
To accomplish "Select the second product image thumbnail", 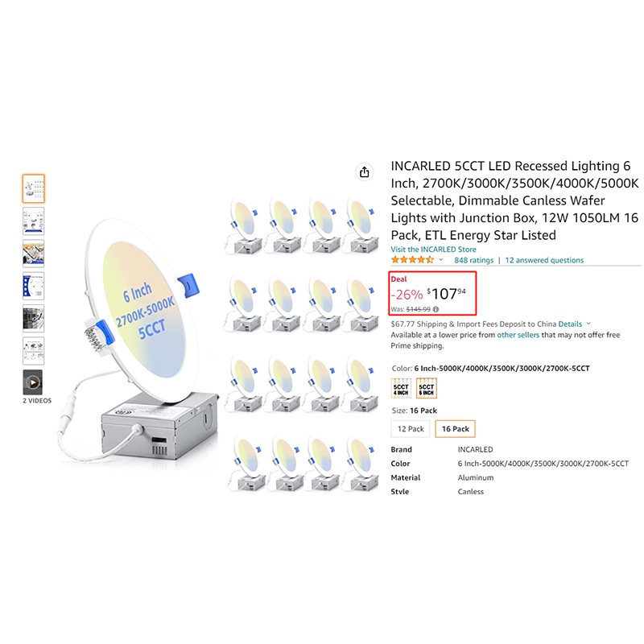I will click(x=34, y=221).
